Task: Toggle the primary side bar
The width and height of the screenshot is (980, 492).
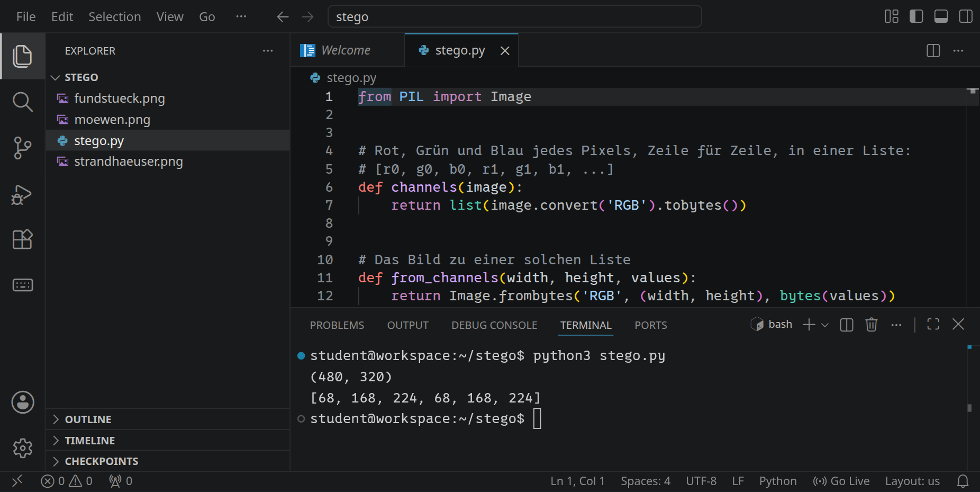Action: pos(917,16)
